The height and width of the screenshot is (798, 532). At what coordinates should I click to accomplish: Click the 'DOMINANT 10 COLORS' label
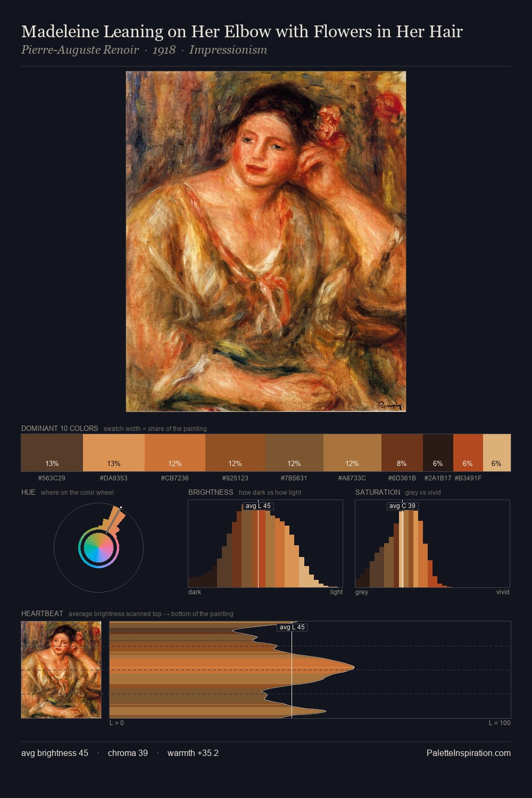[x=60, y=428]
